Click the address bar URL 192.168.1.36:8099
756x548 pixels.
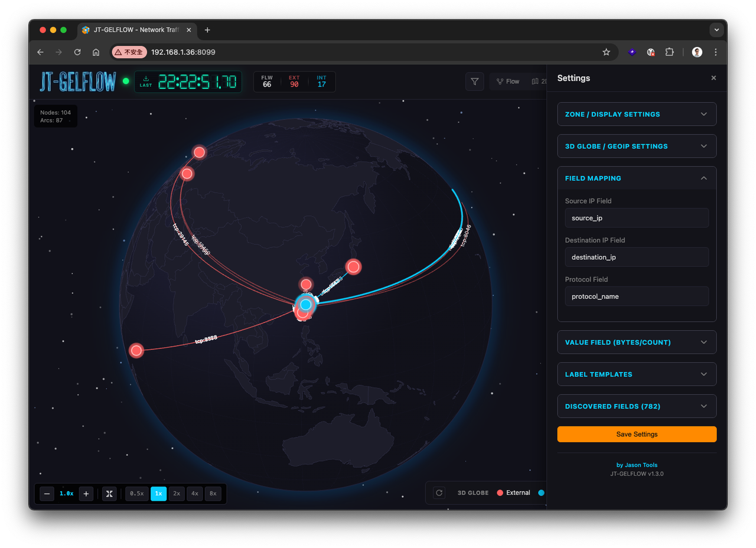click(x=183, y=52)
